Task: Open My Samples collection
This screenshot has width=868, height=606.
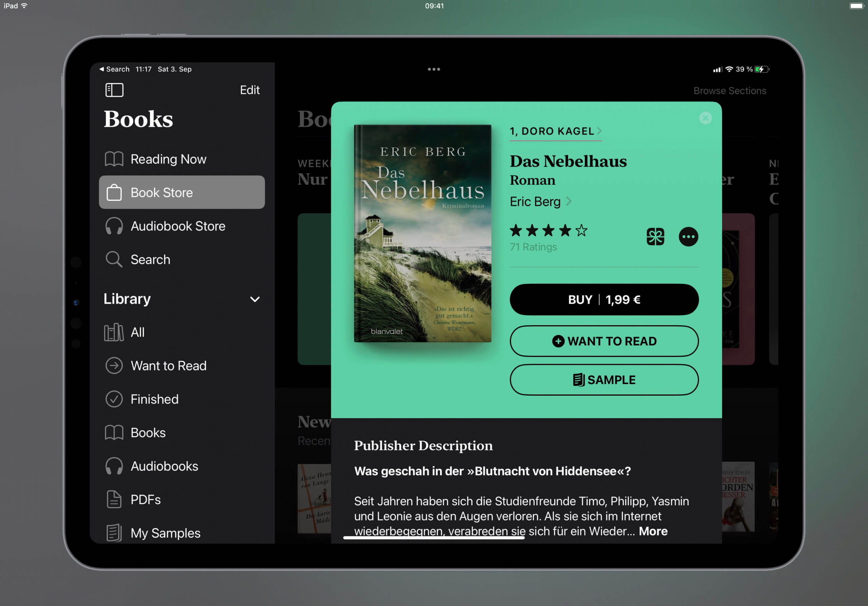Action: (181, 533)
